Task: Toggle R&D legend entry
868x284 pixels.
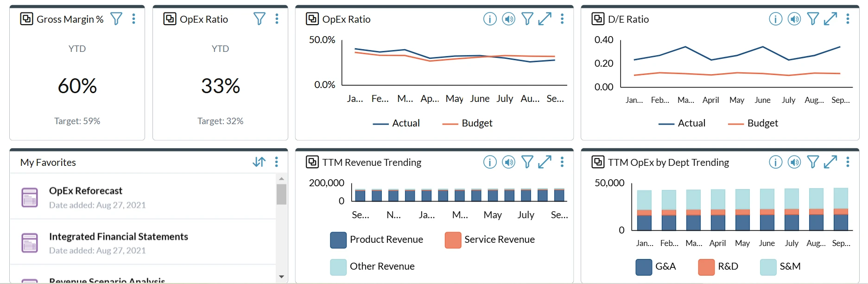Action: 718,266
